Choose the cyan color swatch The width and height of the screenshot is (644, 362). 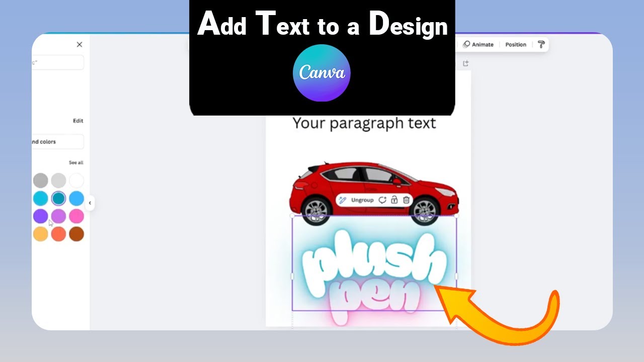pos(41,199)
